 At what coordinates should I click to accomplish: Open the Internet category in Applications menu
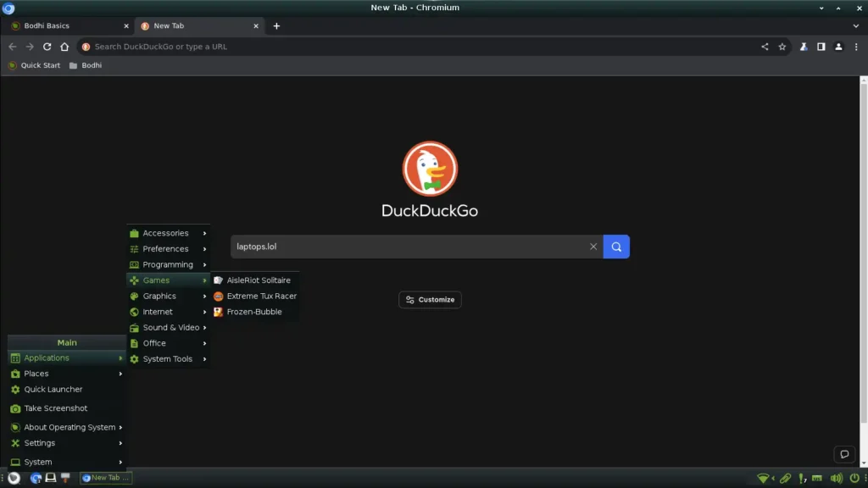[x=159, y=311]
